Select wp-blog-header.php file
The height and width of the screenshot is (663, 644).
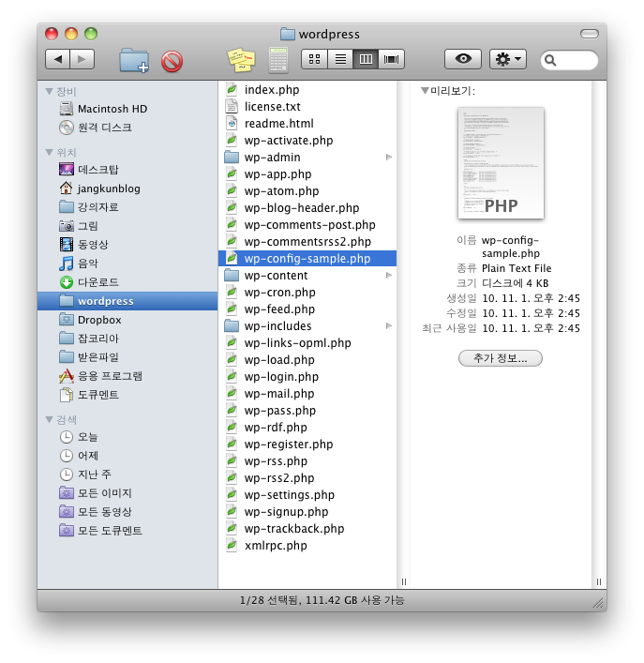[x=307, y=208]
